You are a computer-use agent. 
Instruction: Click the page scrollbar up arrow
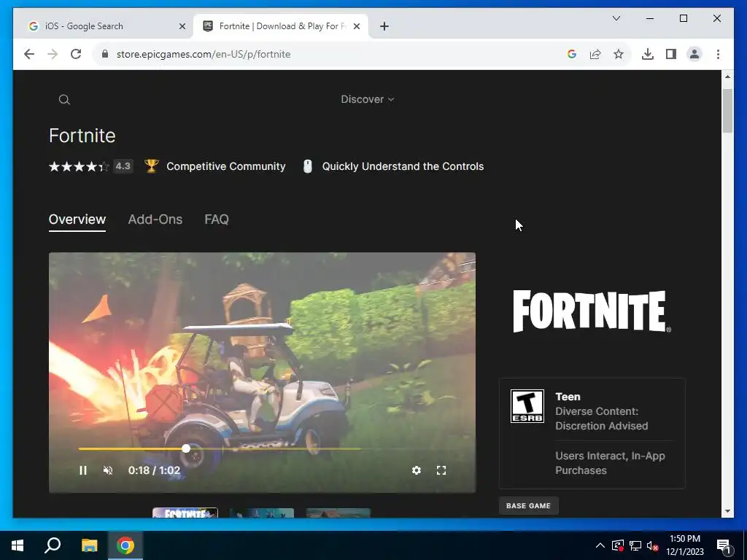727,76
